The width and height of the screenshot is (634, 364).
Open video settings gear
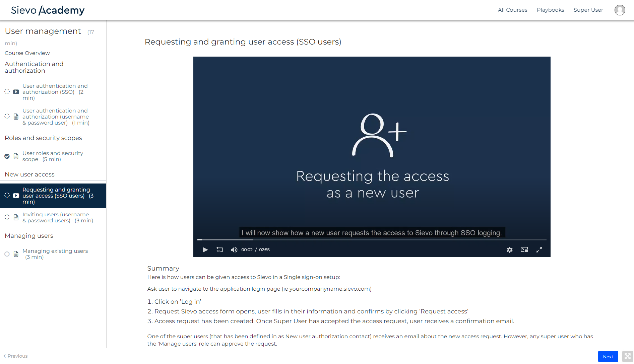[509, 250]
